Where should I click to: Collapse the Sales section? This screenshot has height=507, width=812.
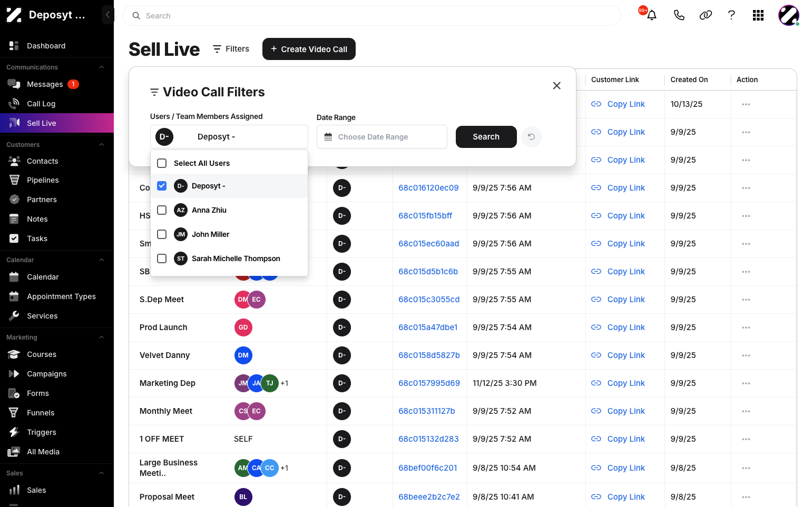[102, 473]
